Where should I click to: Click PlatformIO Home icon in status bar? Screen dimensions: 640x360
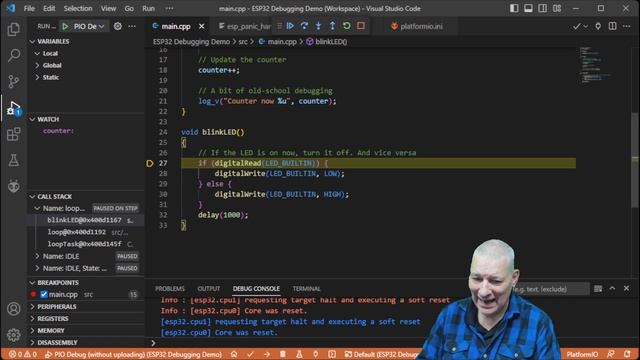(x=234, y=354)
